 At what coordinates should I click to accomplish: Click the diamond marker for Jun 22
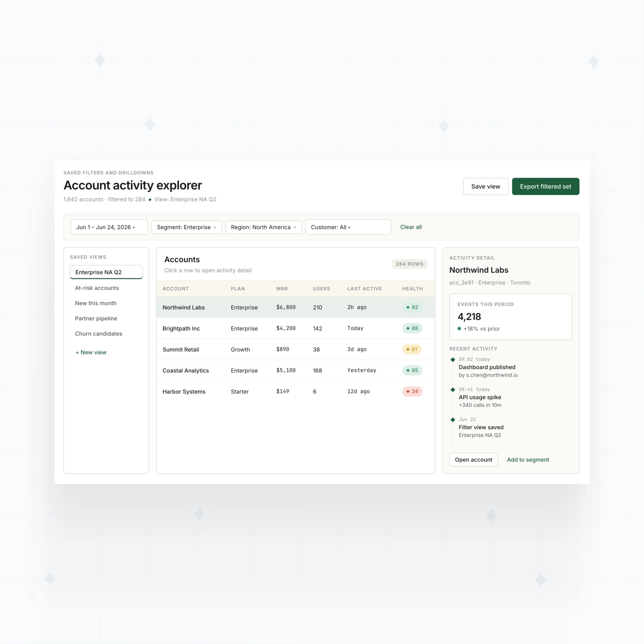(453, 420)
